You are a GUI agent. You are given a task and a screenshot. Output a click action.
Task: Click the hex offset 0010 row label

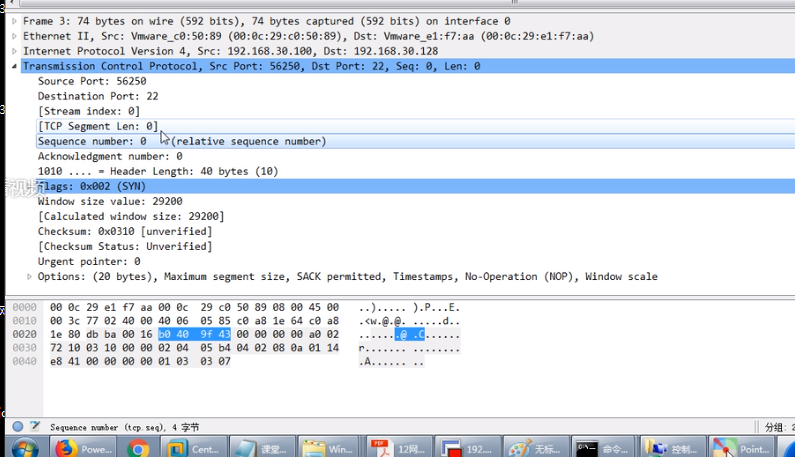24,321
